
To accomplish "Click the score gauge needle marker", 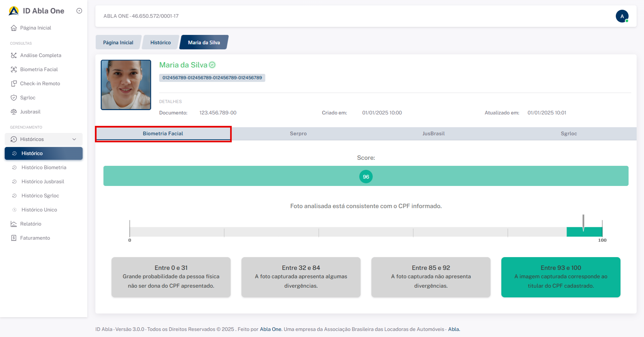I will tap(583, 223).
